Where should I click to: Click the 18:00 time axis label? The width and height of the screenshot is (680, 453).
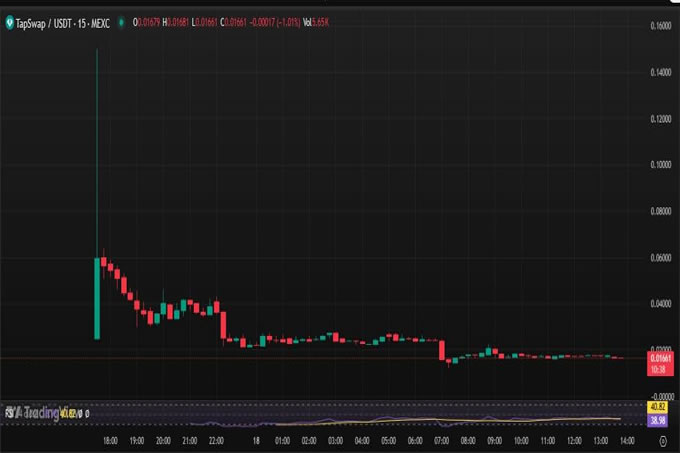point(110,439)
